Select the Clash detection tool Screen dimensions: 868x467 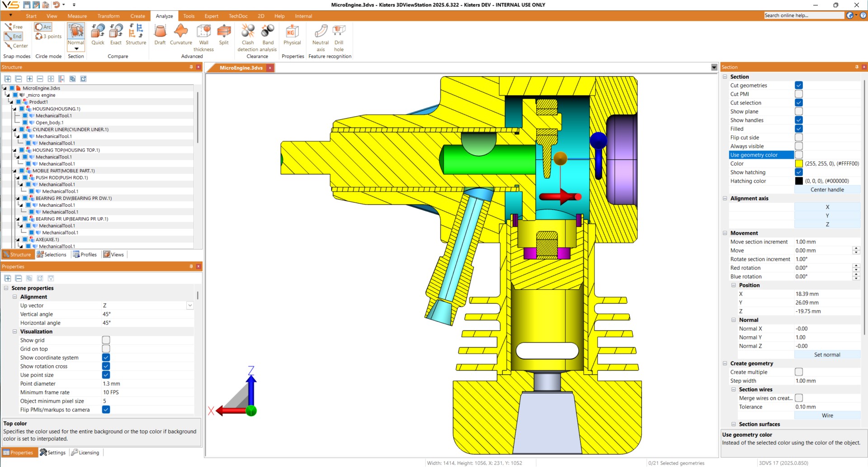248,32
